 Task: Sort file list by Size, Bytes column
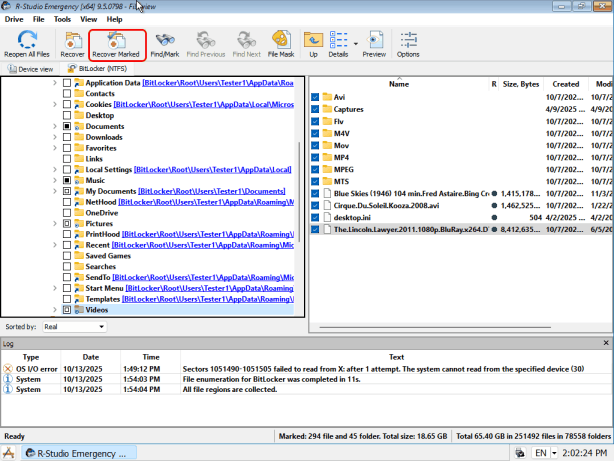(521, 84)
